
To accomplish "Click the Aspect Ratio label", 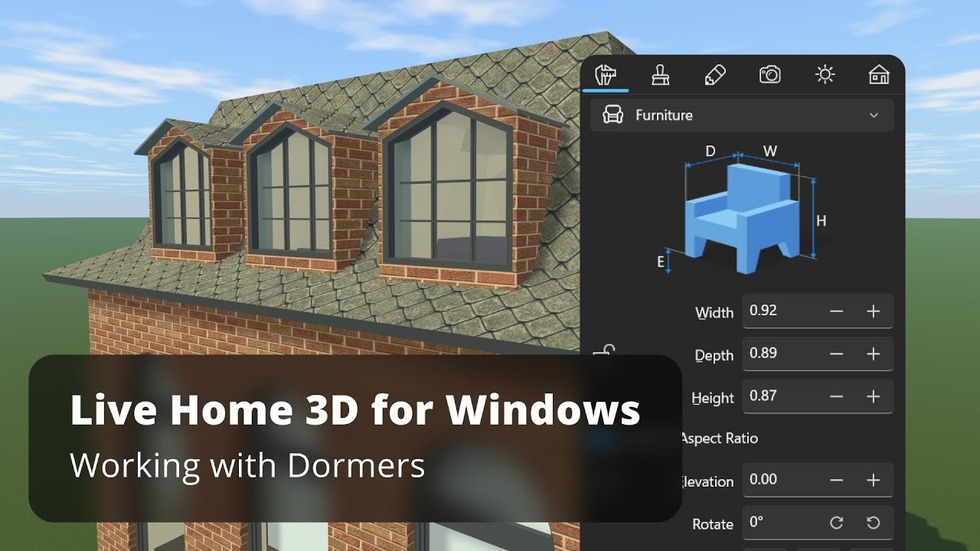I will click(719, 439).
